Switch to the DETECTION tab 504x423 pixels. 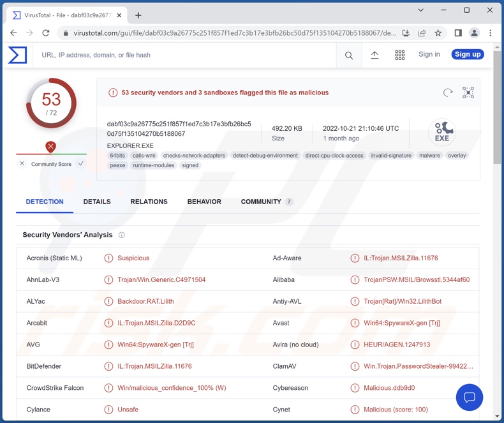click(x=45, y=202)
